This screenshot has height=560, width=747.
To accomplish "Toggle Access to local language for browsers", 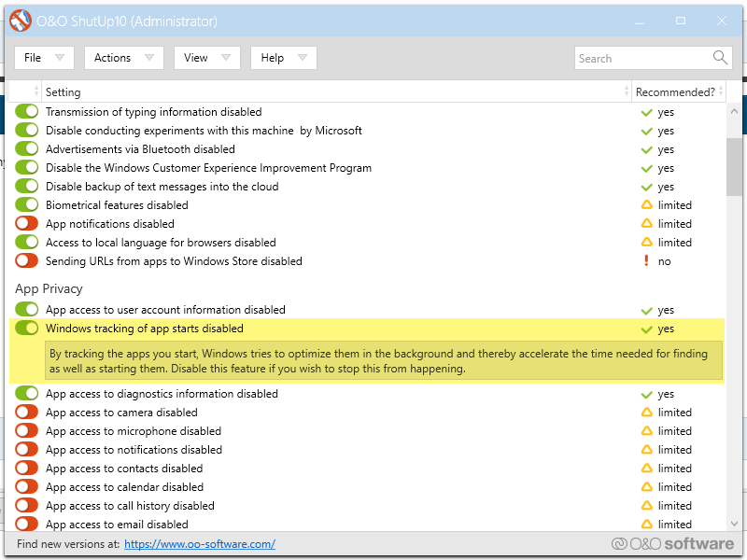I will [27, 242].
